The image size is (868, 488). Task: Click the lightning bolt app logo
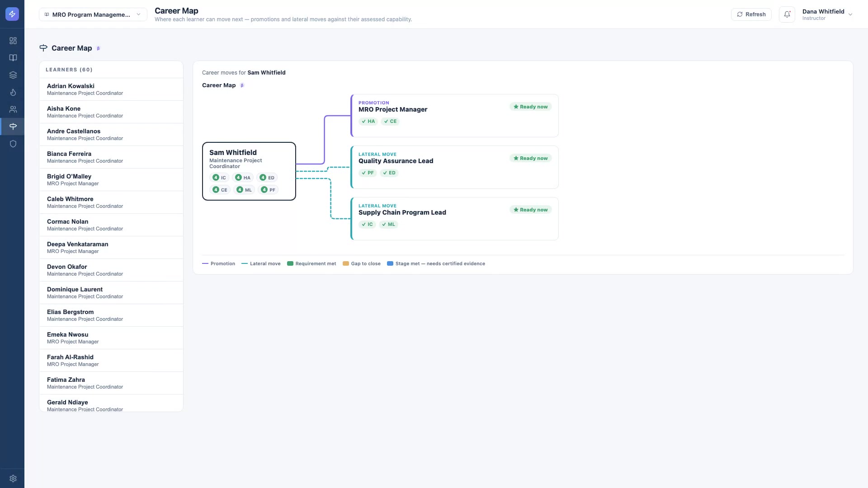(x=12, y=14)
